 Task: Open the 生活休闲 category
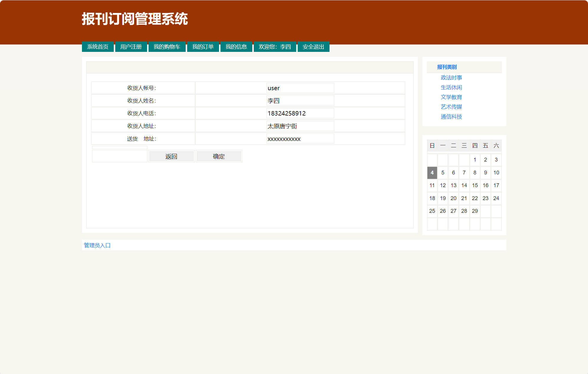pyautogui.click(x=451, y=87)
